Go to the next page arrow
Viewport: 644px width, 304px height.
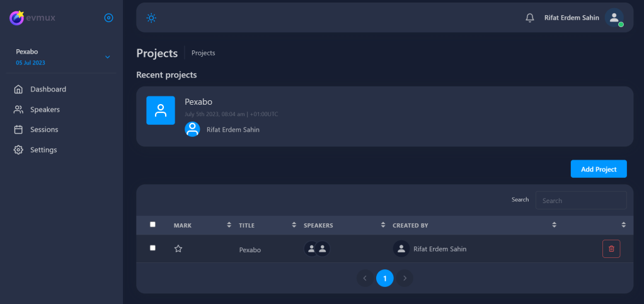(405, 278)
